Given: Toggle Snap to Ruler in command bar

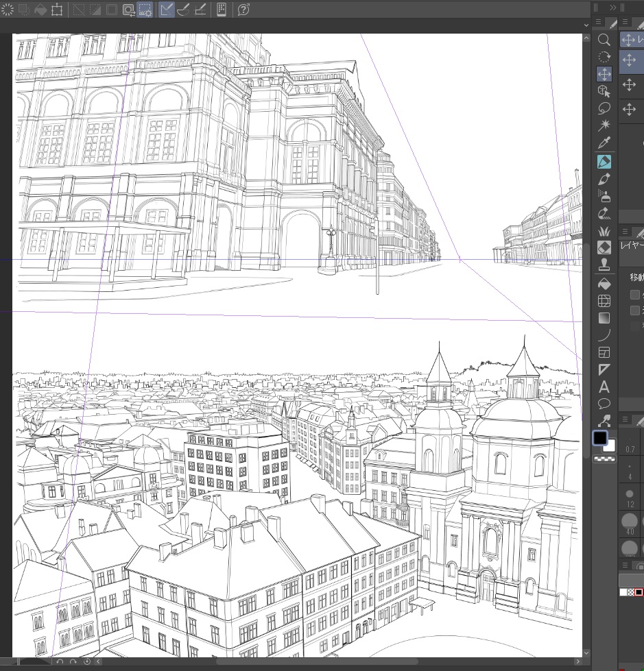Looking at the screenshot, I should pos(167,10).
